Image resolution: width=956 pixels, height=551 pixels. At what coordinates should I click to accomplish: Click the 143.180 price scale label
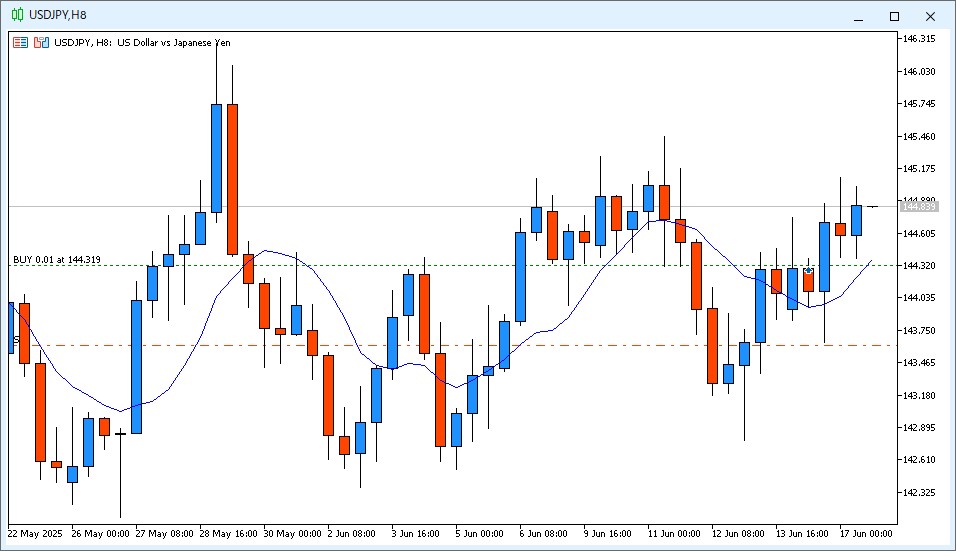[x=919, y=396]
